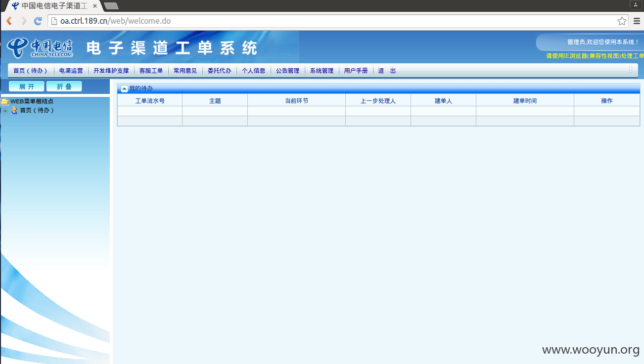Click the WEB菜单根结点 folder icon

click(5, 101)
